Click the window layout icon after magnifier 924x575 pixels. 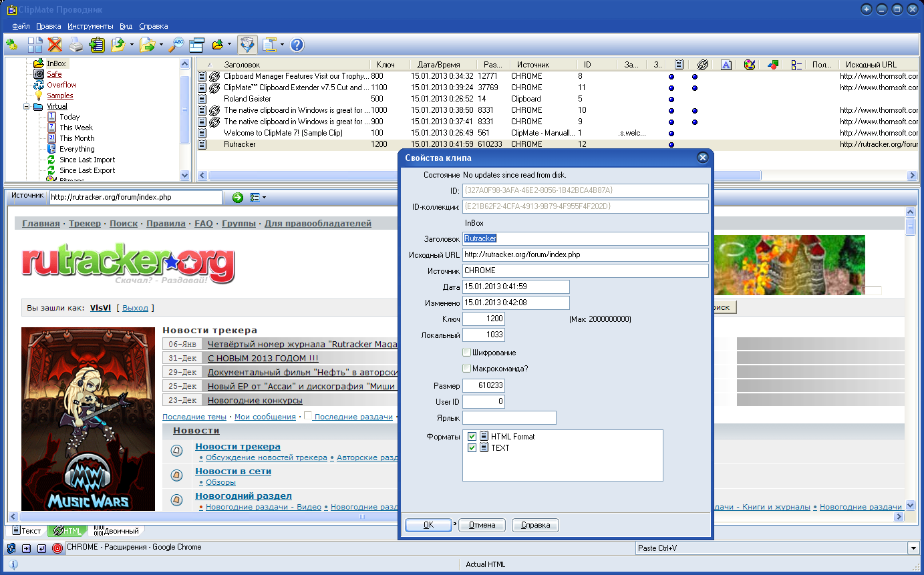click(x=196, y=45)
